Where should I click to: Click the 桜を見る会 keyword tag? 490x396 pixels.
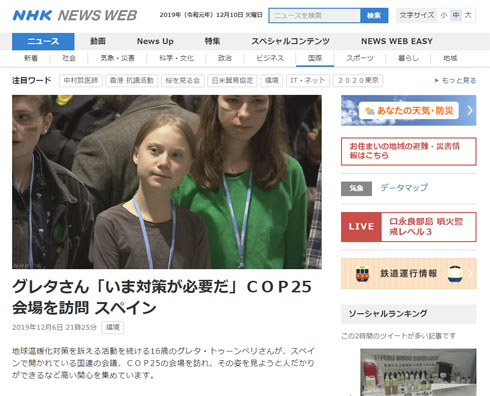[183, 81]
